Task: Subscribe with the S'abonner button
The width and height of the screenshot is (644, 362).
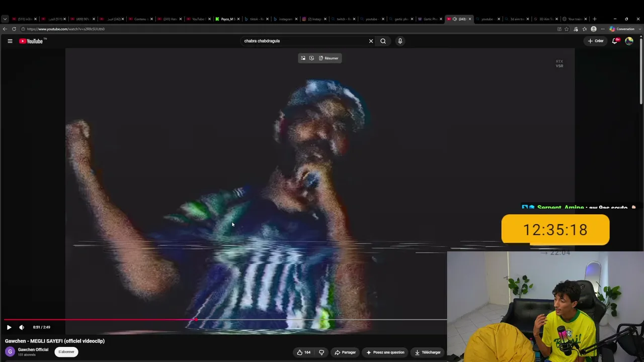Action: click(x=66, y=352)
